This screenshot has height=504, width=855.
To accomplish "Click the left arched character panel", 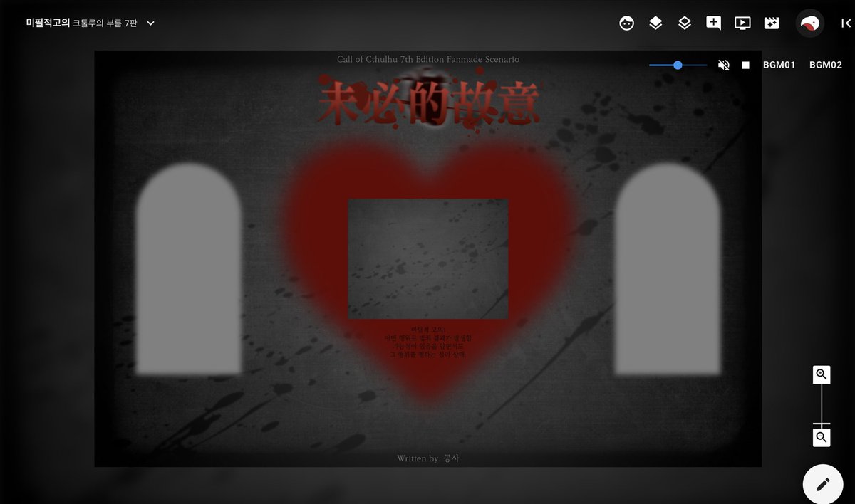I will pyautogui.click(x=188, y=269).
